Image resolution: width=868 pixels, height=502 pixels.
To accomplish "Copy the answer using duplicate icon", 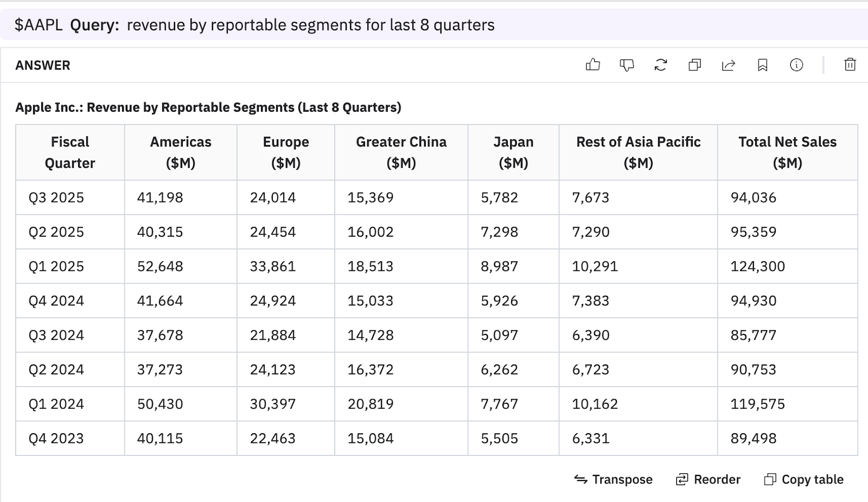I will coord(694,65).
